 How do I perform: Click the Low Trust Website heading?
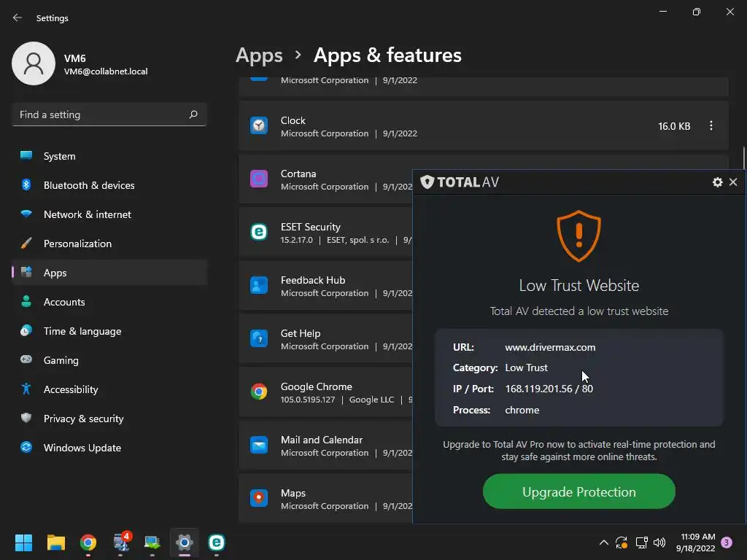578,285
